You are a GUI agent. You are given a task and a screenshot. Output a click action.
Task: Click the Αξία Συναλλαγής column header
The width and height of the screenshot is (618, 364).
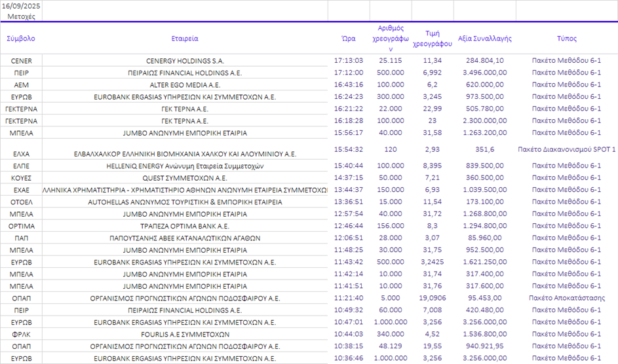485,39
